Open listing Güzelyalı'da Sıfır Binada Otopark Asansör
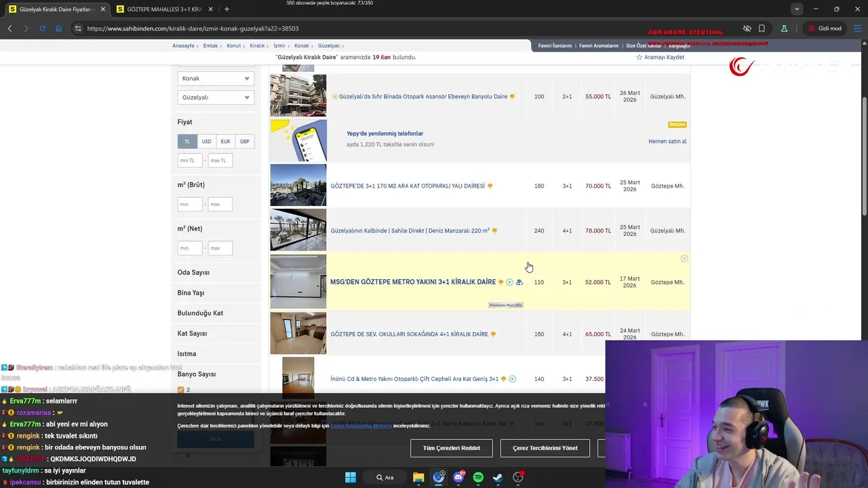Image resolution: width=868 pixels, height=488 pixels. (423, 96)
